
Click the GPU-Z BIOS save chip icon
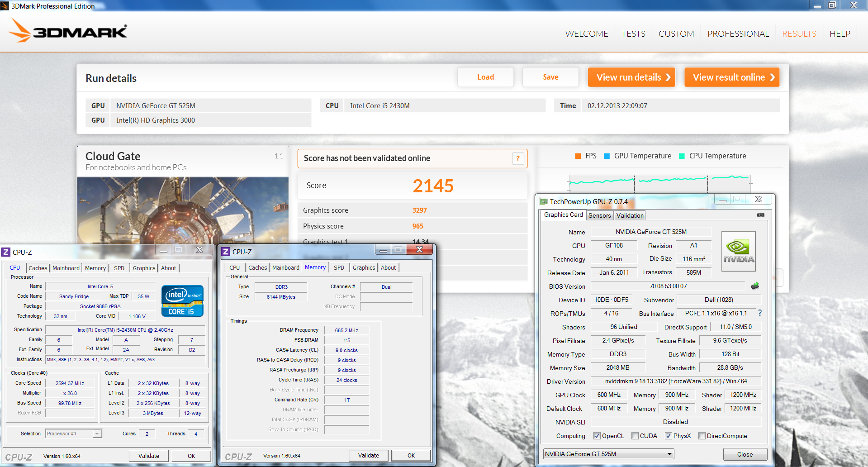(x=754, y=286)
